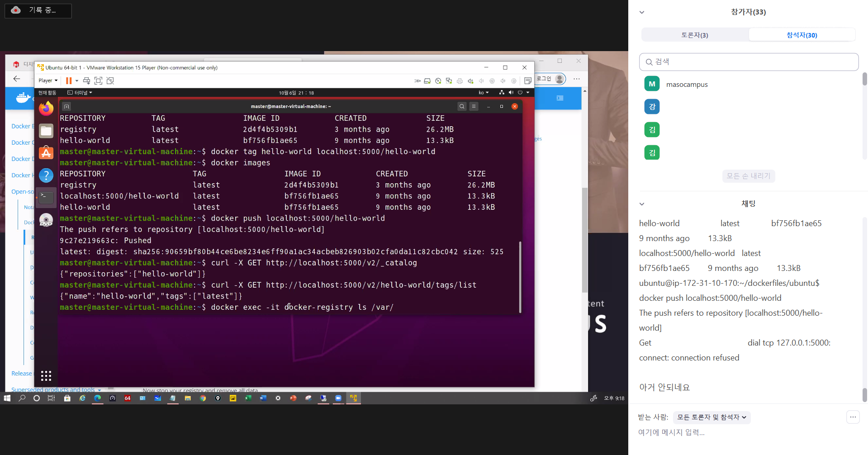Open Firefox from the Ubuntu dock

click(x=46, y=109)
